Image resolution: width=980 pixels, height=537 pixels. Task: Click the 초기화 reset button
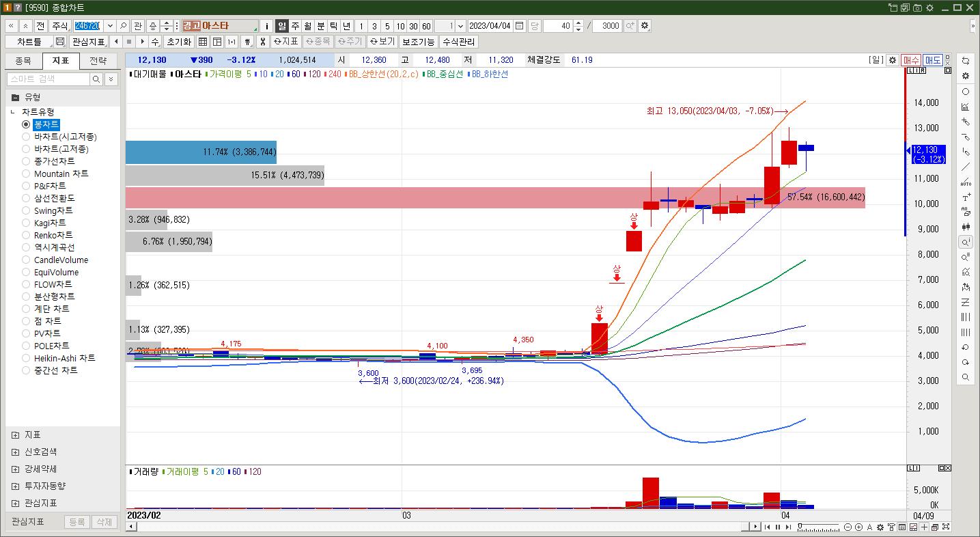[178, 42]
